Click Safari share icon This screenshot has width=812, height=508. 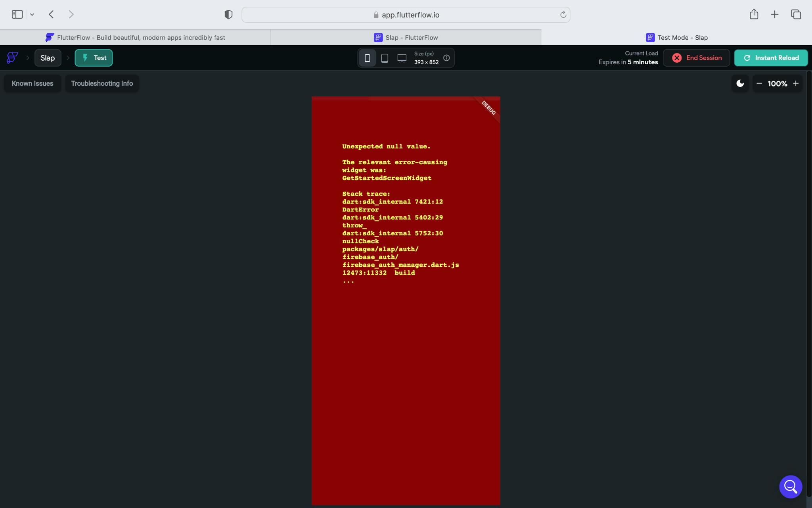click(x=754, y=15)
